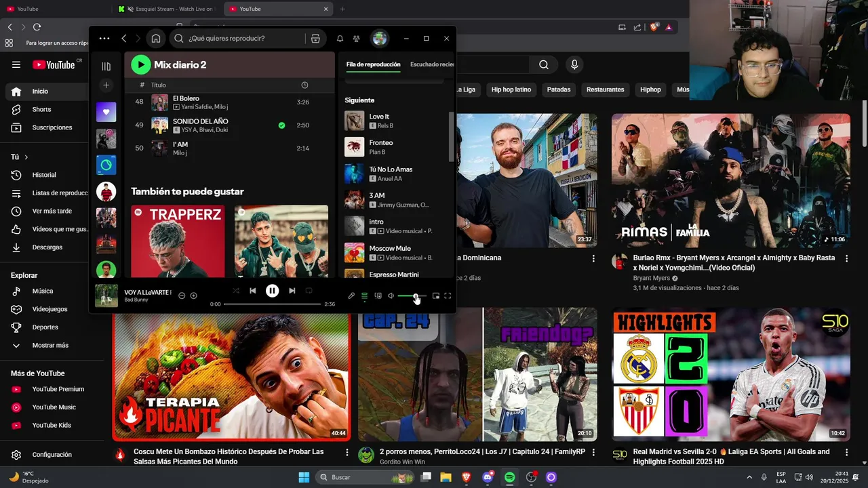The image size is (868, 488).
Task: Play Mix diario 2 with the green button
Action: pyautogui.click(x=140, y=64)
